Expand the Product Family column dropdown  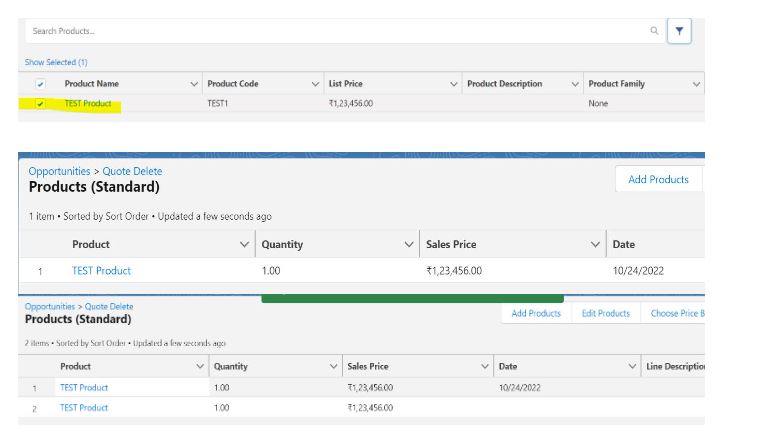point(696,84)
